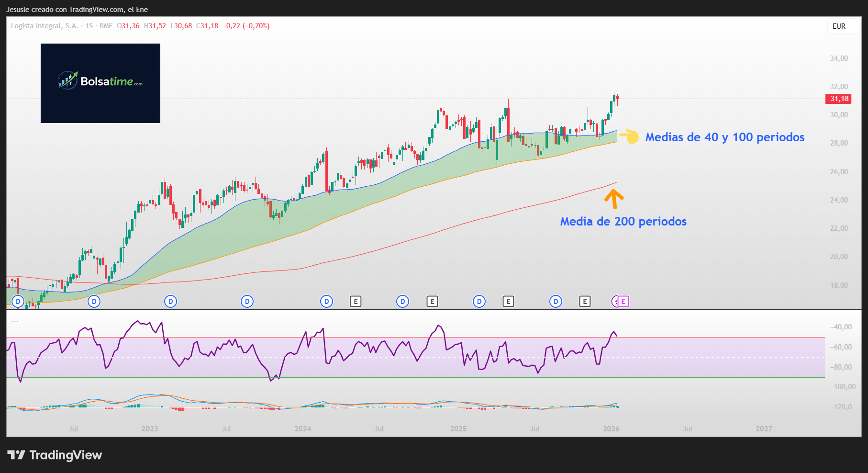The height and width of the screenshot is (473, 868).
Task: Open the EUR currency selector
Action: click(839, 26)
